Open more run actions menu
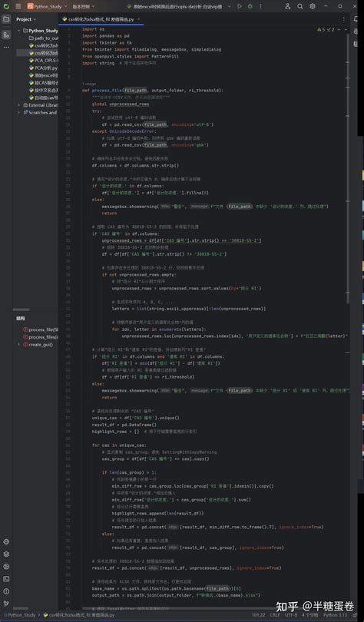This screenshot has height=622, width=364. (260, 6)
